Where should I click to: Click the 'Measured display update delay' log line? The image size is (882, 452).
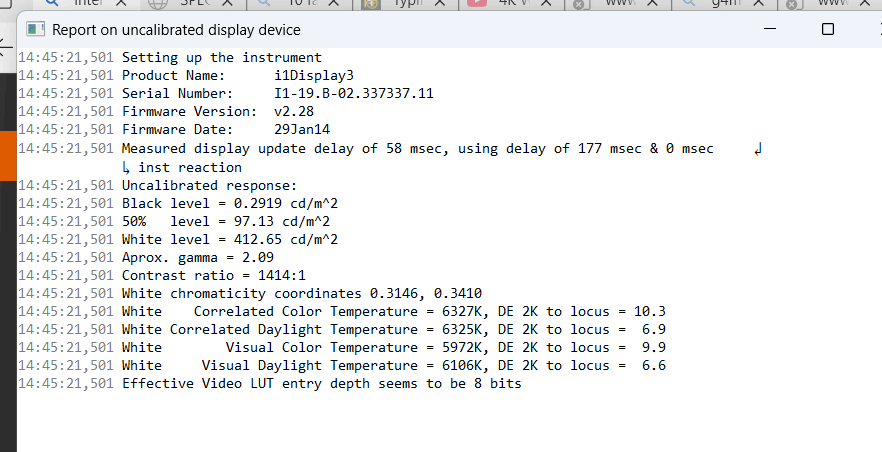point(417,149)
